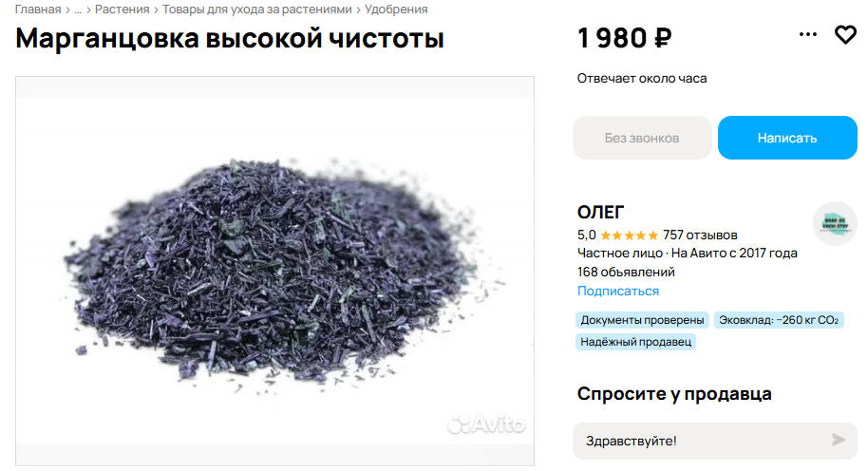View the 757 отзывов reviews

click(700, 235)
